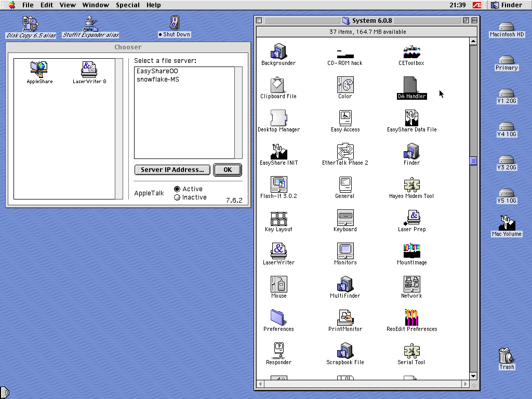Select the Mouse control panel icon
Viewport: 532px width, 399px height.
click(x=278, y=284)
